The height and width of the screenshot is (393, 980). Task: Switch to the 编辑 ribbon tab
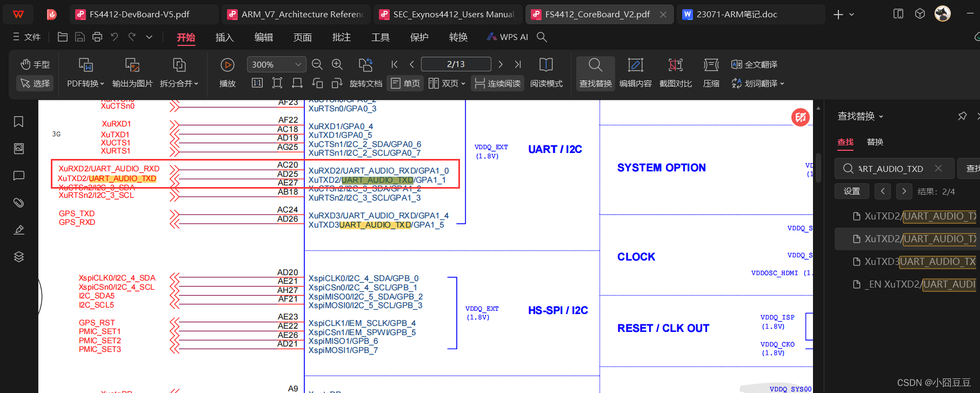point(264,37)
